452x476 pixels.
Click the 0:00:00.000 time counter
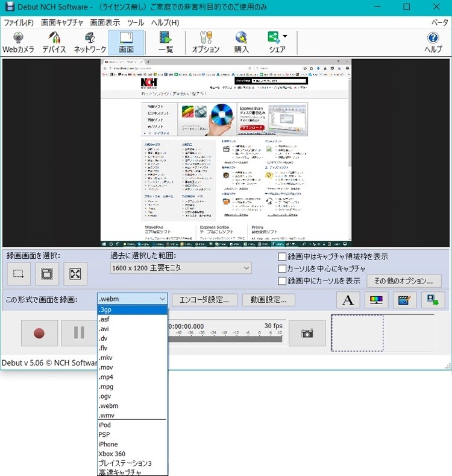(x=186, y=326)
